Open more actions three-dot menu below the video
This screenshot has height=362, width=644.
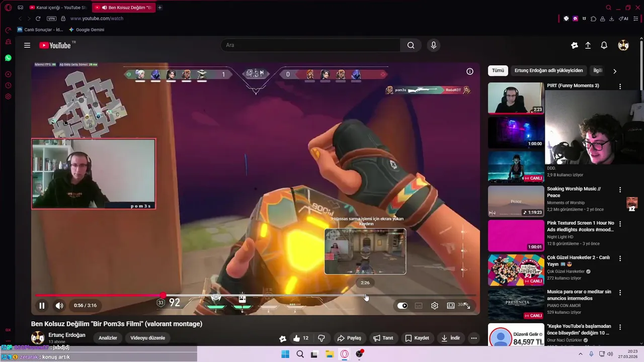[474, 338]
